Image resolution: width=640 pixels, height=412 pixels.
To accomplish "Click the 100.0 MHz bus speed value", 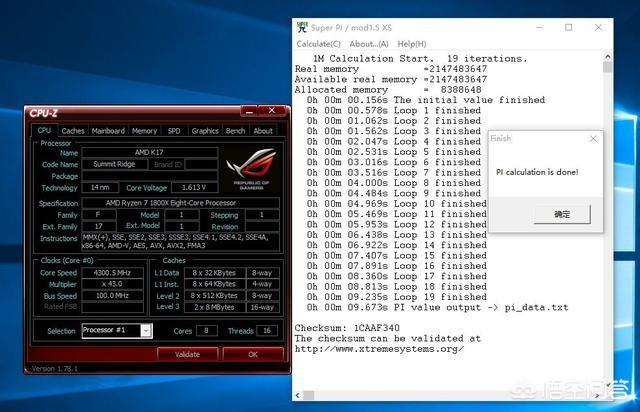I will point(112,295).
